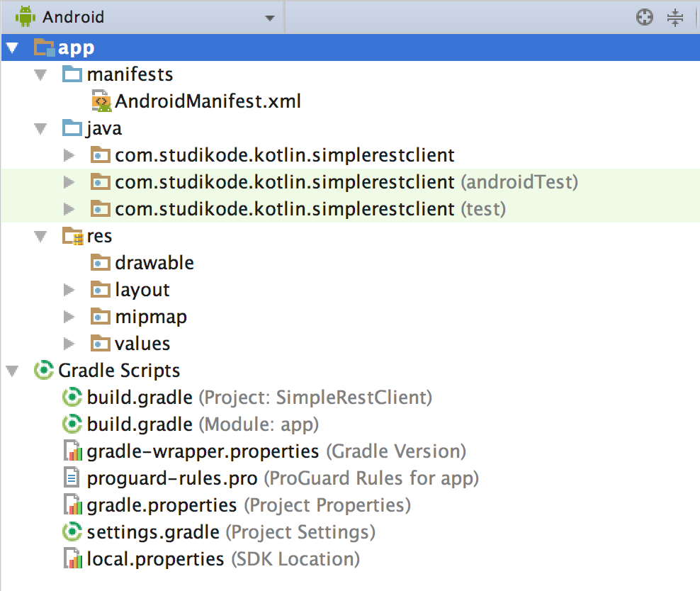The width and height of the screenshot is (700, 591).
Task: Collapse the manifests folder
Action: coord(40,74)
